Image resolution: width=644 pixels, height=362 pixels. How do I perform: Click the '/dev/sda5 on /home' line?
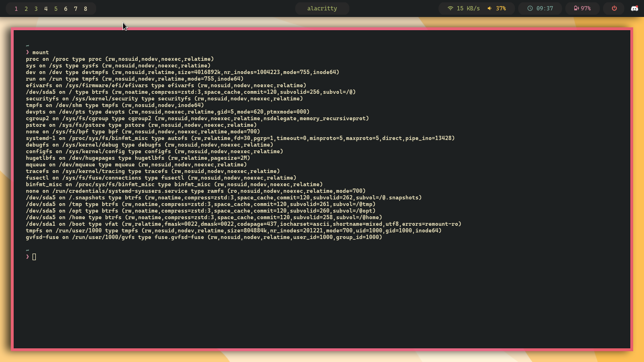(204, 217)
